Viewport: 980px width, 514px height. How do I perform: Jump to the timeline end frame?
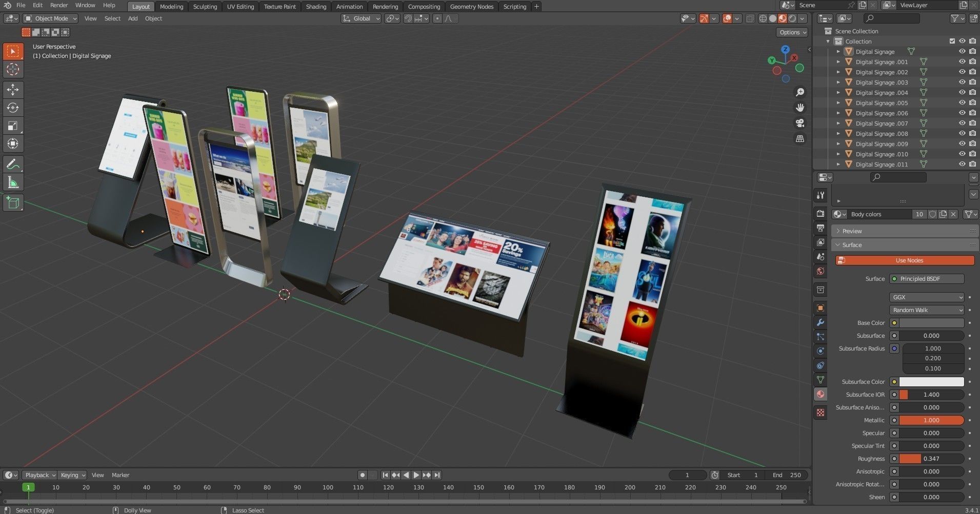(x=437, y=475)
